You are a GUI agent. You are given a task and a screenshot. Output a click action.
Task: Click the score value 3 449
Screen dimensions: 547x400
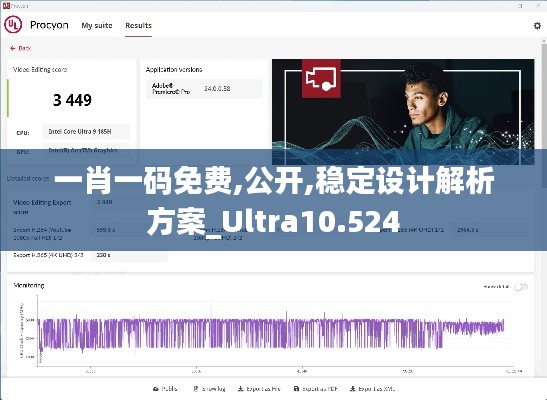(72, 100)
